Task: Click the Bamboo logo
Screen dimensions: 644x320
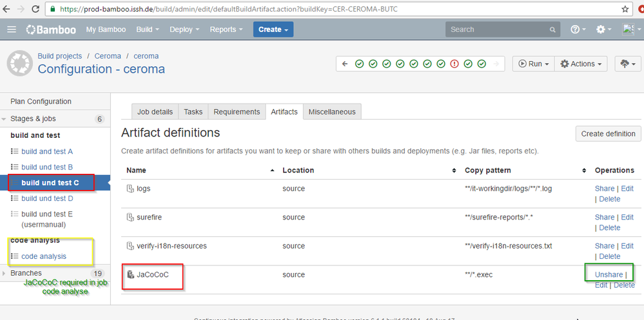Action: [51, 30]
